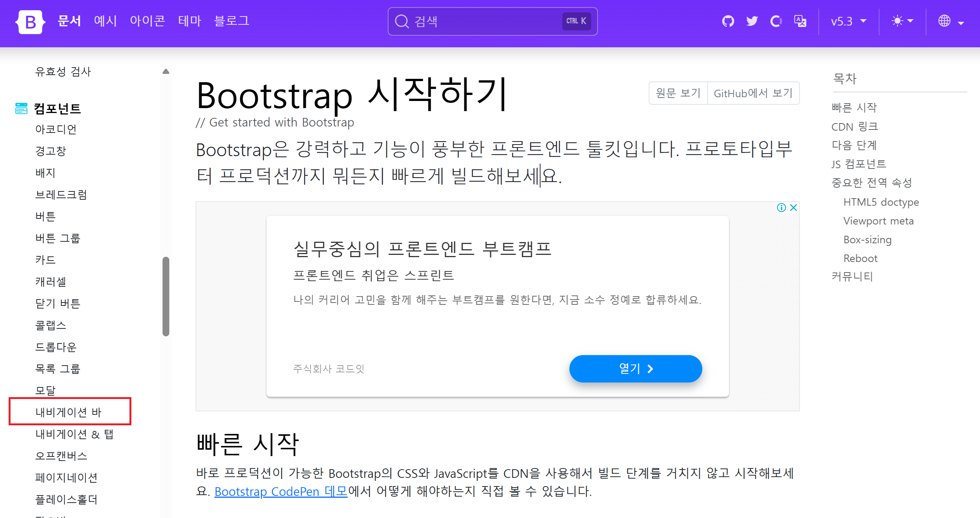
Task: Go to 페이지네이션 in the sidebar
Action: (66, 477)
